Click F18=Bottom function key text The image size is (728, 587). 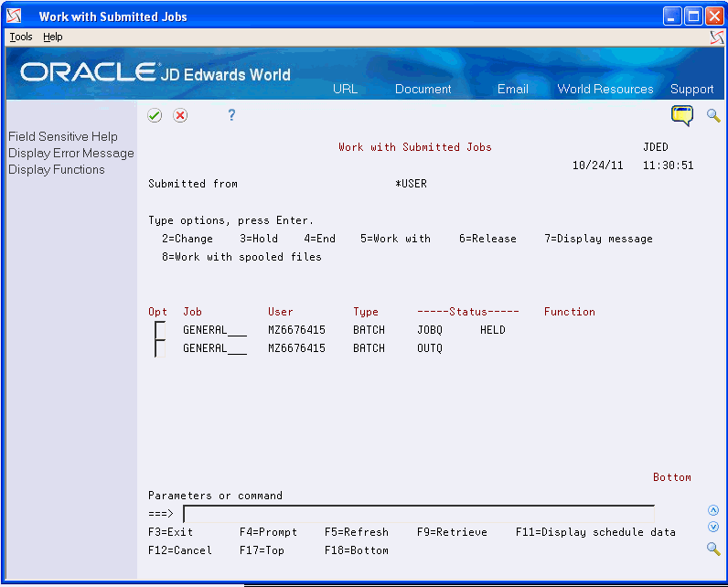(357, 550)
